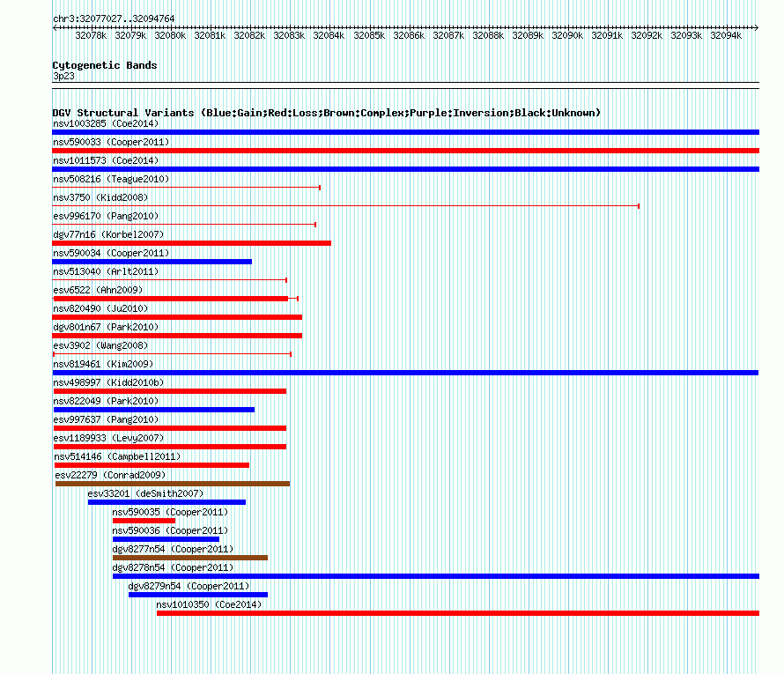Select the blue bar under nsv819461
This screenshot has width=784, height=674.
click(x=405, y=373)
